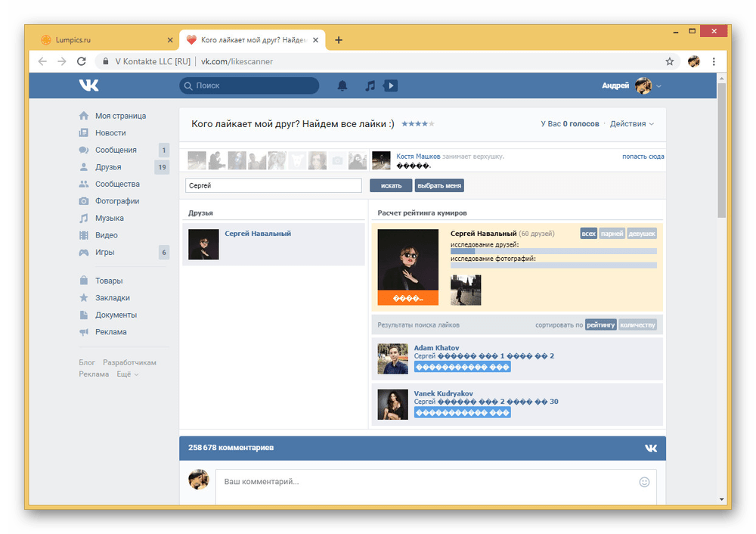Screen dimensions: 756x534
Task: Open a new browser tab
Action: 339,40
